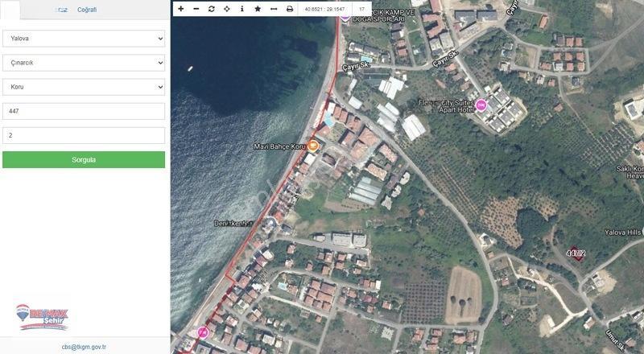
Task: Click the Umut Sk. street label
Action: [614, 340]
